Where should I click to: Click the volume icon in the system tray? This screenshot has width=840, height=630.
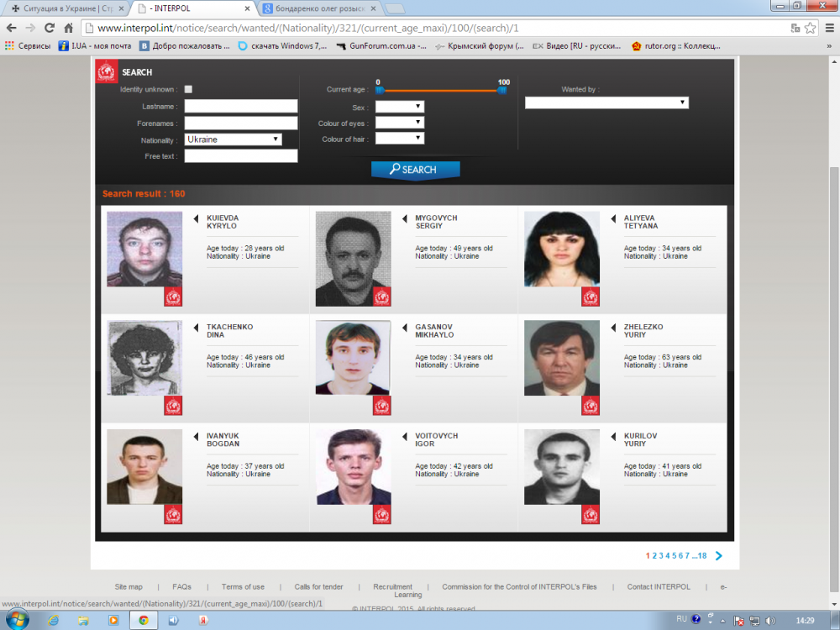(771, 621)
